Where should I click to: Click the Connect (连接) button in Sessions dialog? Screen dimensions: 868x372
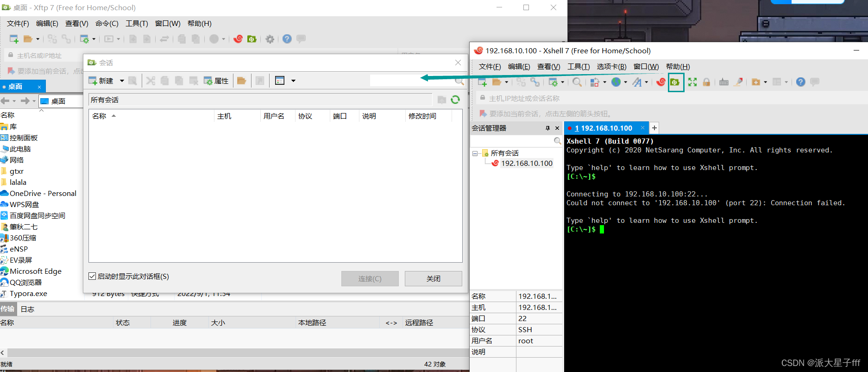pos(370,278)
